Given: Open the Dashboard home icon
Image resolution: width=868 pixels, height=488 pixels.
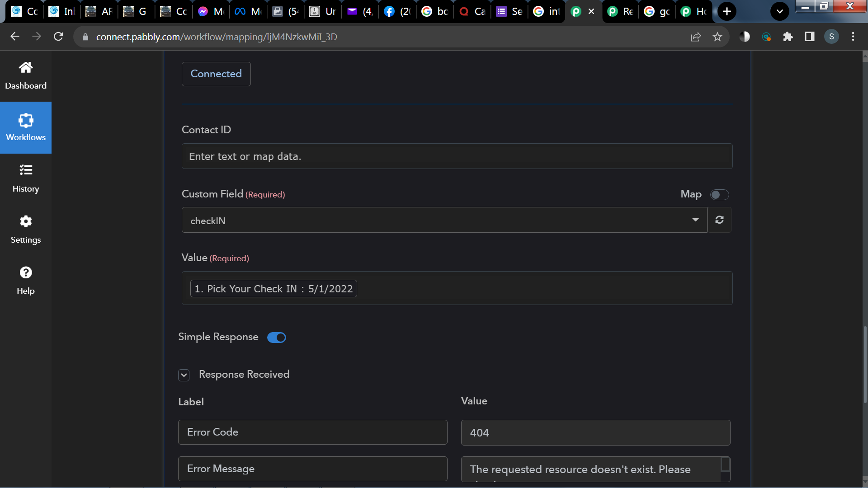Looking at the screenshot, I should point(26,68).
